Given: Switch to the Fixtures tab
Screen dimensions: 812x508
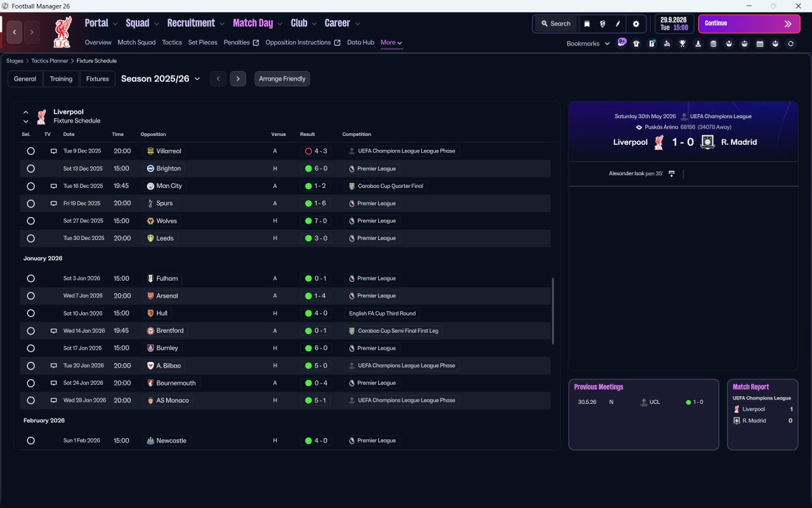Looking at the screenshot, I should [x=98, y=79].
